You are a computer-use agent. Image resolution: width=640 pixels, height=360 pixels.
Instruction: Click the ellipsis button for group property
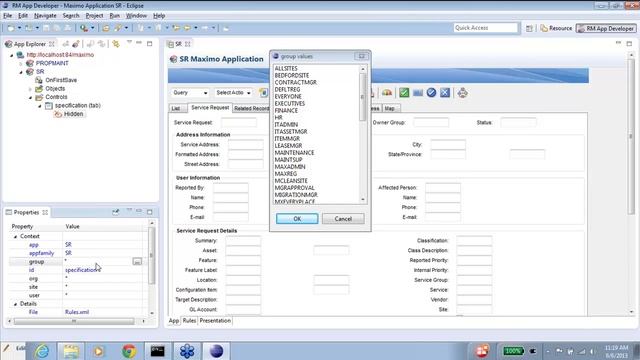point(138,261)
